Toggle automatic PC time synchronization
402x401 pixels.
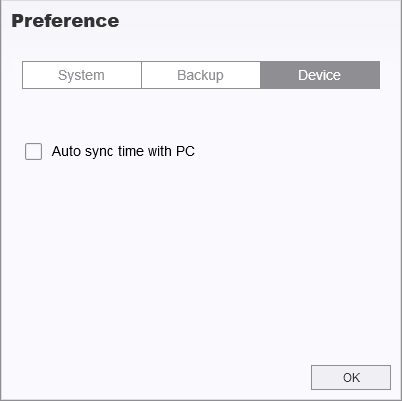(x=33, y=152)
